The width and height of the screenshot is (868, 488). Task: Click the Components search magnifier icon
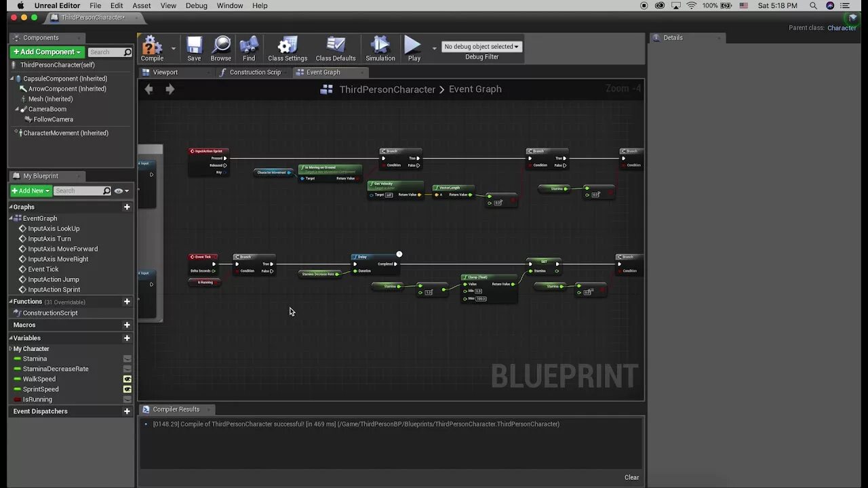pos(128,52)
